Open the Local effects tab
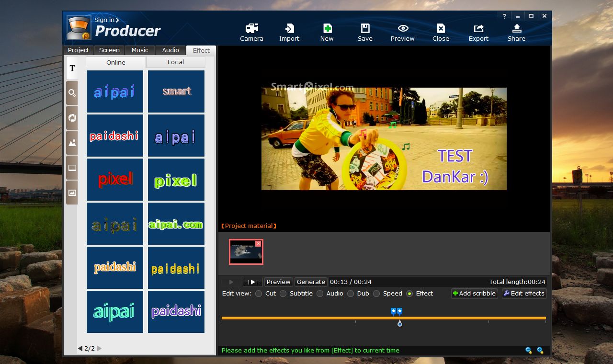 click(x=175, y=62)
